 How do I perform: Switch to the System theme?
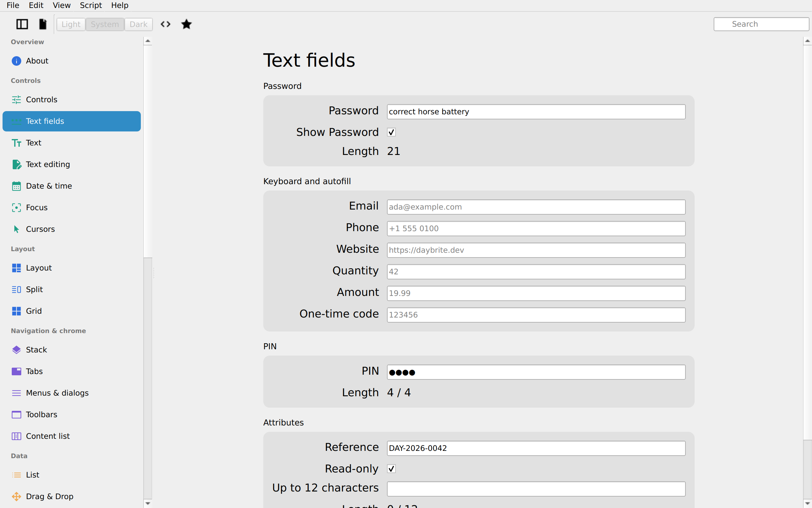point(105,24)
